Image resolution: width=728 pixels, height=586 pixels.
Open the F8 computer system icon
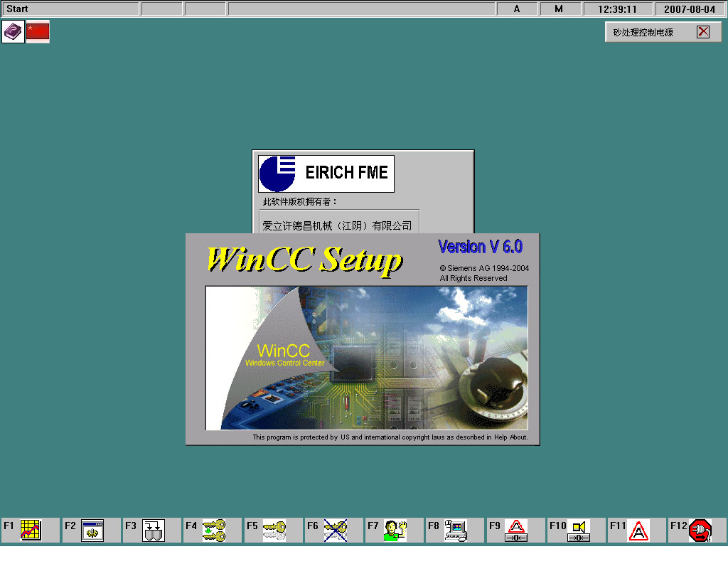(x=456, y=531)
